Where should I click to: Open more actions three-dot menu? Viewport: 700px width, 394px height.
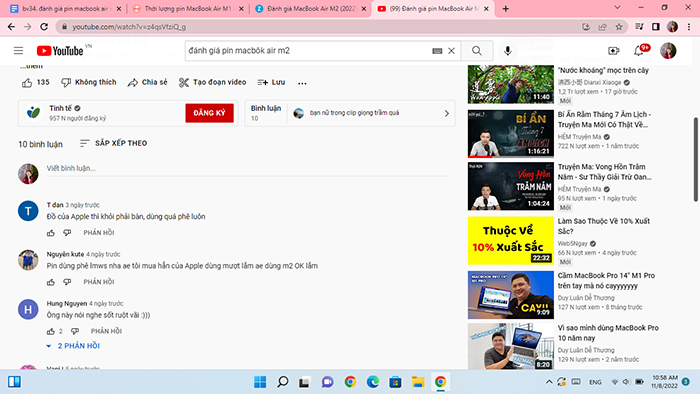302,83
